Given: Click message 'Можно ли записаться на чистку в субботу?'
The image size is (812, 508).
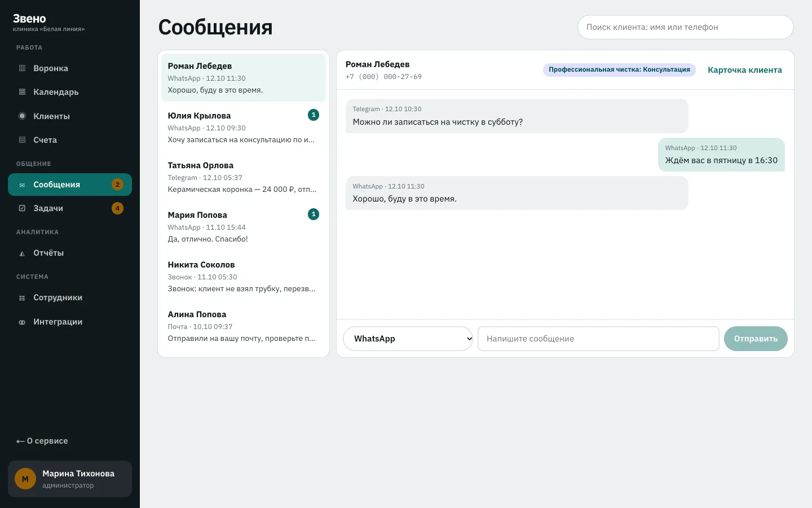Looking at the screenshot, I should click(x=517, y=116).
